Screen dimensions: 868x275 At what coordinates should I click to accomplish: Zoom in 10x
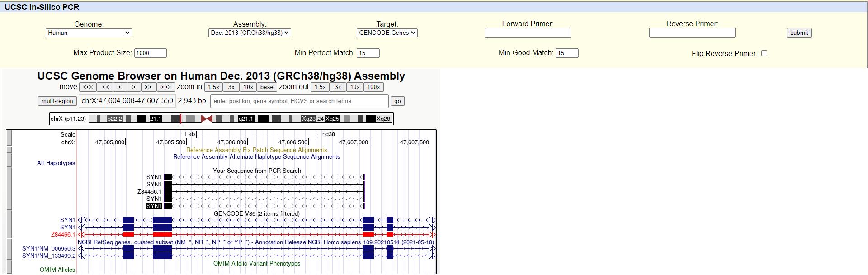pyautogui.click(x=248, y=87)
